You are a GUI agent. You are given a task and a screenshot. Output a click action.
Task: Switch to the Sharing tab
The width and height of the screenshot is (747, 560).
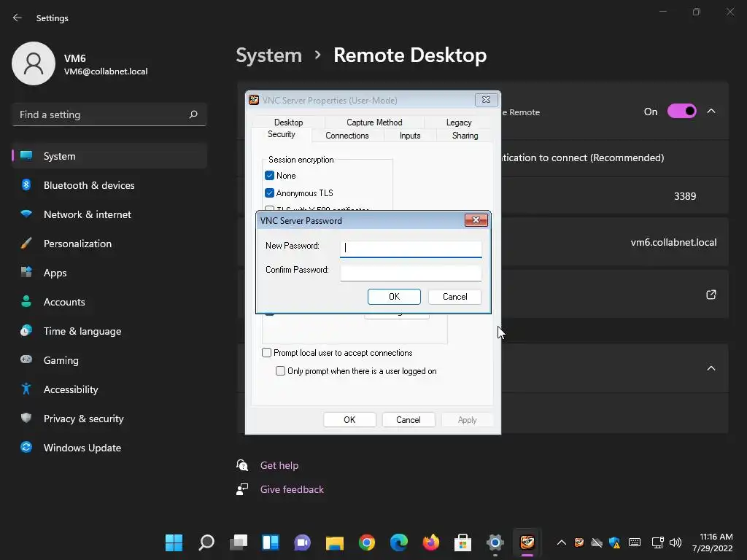[x=465, y=136]
